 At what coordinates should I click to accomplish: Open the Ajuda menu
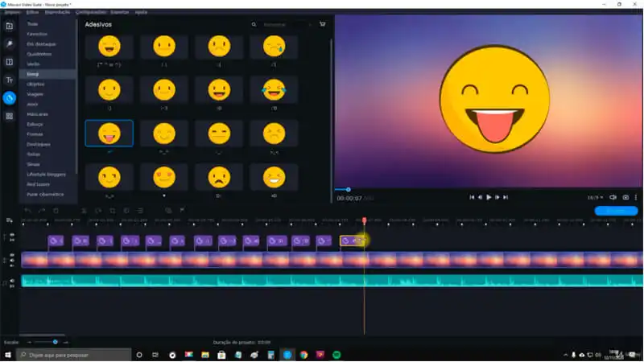[x=141, y=12]
